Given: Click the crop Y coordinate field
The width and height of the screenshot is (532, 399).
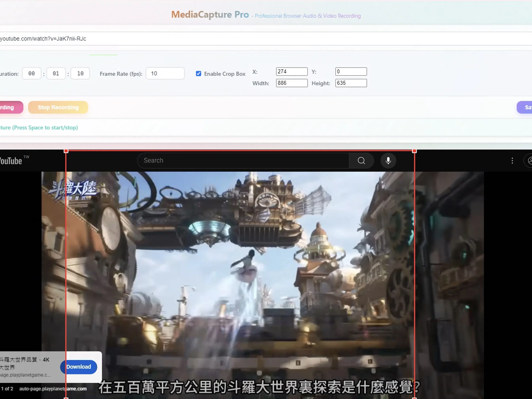Looking at the screenshot, I should [x=351, y=72].
